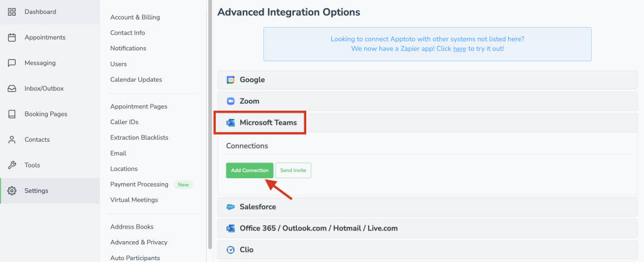The width and height of the screenshot is (644, 262).
Task: Click the settings list vertical scrollbar
Action: point(210,123)
